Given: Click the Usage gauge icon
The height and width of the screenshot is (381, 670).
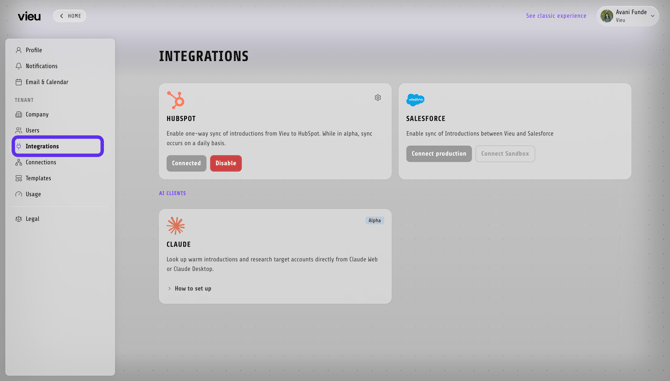Looking at the screenshot, I should [18, 194].
